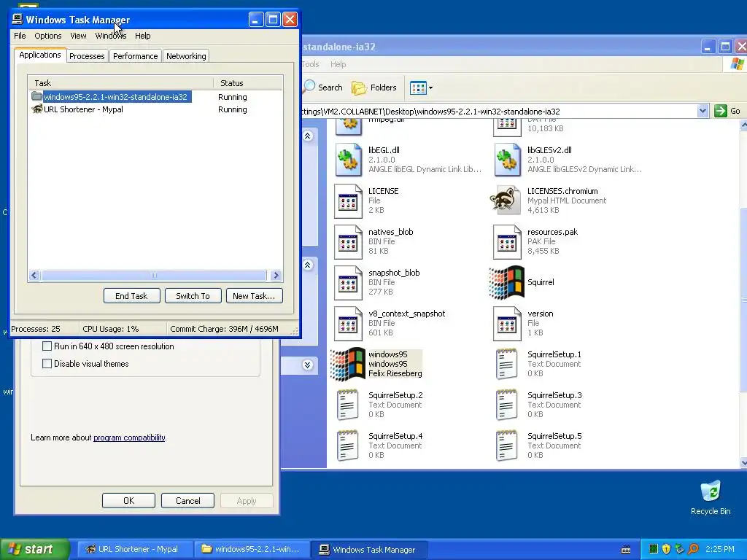Select the Squirrel application icon

coord(507,283)
